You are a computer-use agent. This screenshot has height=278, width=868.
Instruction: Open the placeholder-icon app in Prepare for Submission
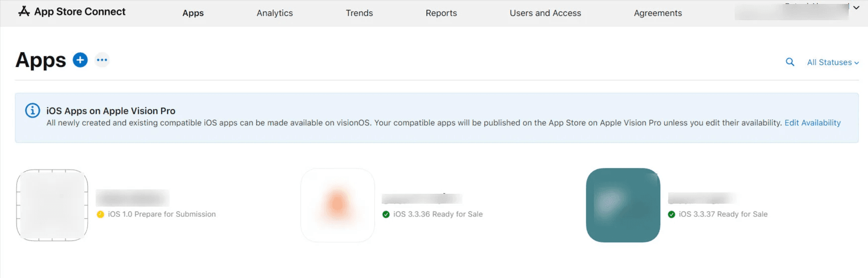coord(52,205)
